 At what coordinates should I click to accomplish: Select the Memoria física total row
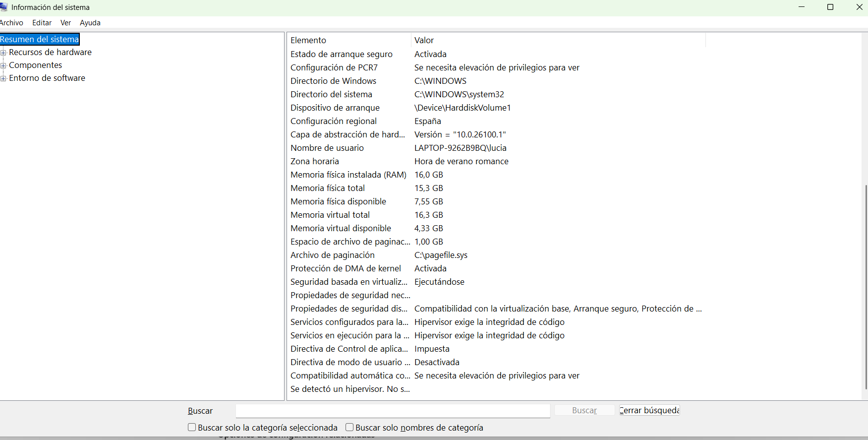click(496, 188)
